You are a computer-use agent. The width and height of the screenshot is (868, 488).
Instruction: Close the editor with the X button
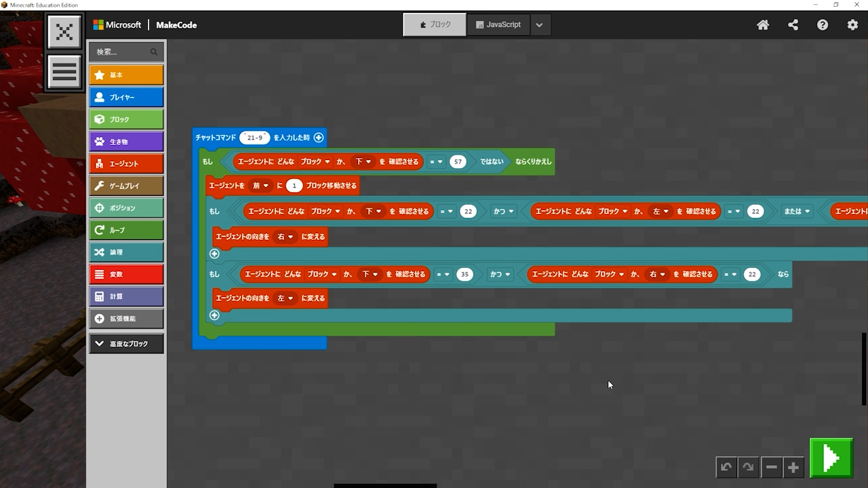(x=64, y=32)
